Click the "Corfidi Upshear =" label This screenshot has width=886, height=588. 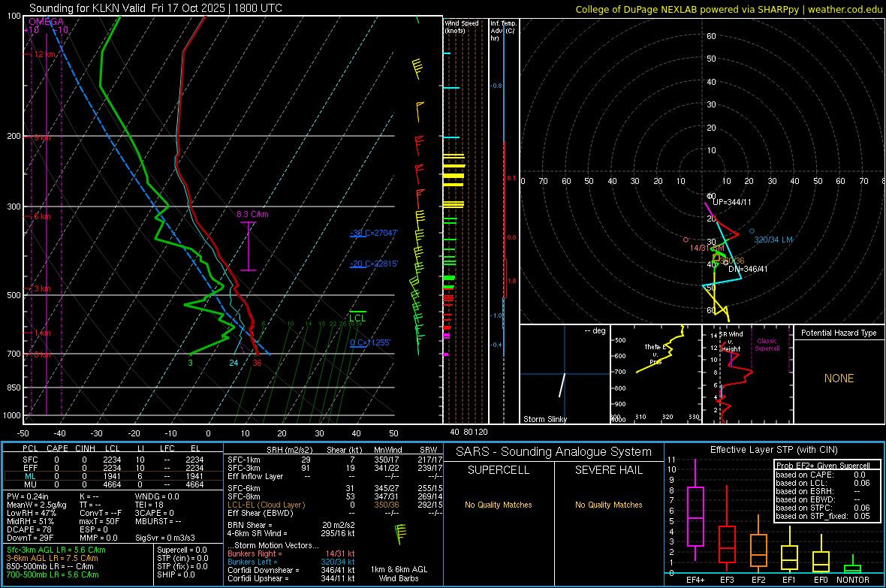point(258,578)
